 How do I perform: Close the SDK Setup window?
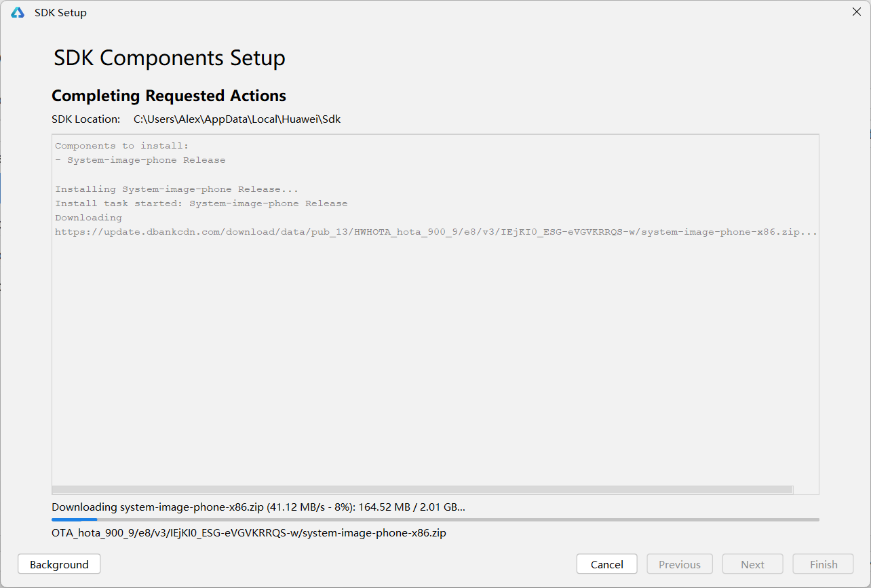tap(857, 12)
